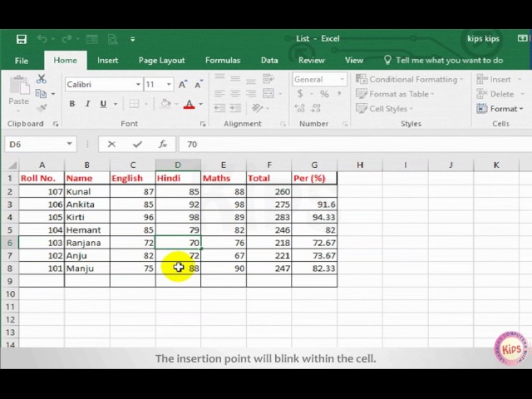Click the formula bar Enter checkmark
This screenshot has height=399, width=532.
pos(137,144)
